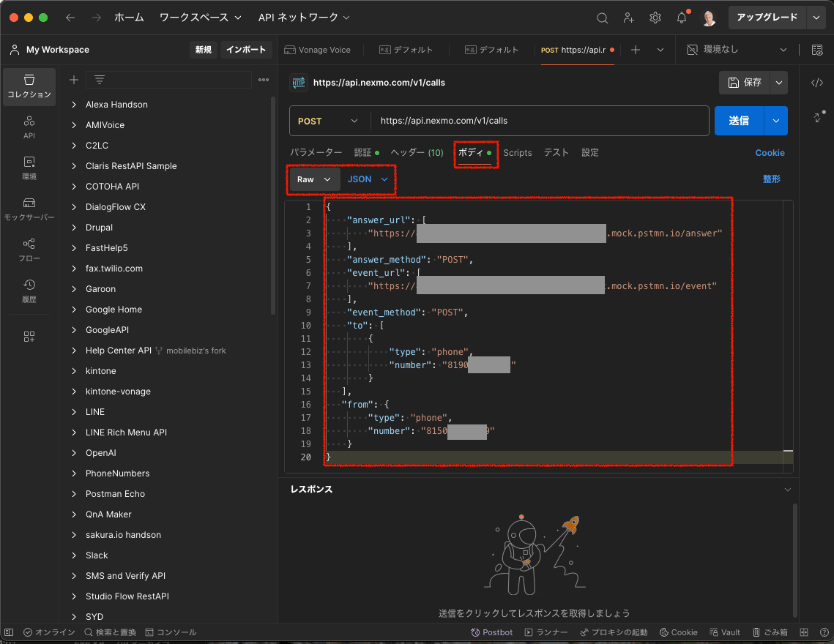Click the Import (インポート) button
This screenshot has height=644, width=834.
(x=246, y=50)
